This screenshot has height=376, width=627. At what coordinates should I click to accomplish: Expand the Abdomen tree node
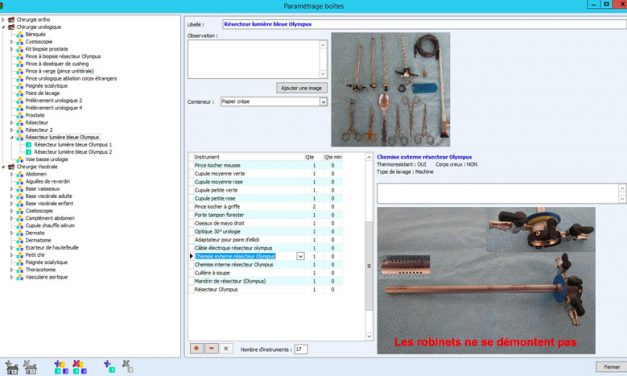(12, 174)
